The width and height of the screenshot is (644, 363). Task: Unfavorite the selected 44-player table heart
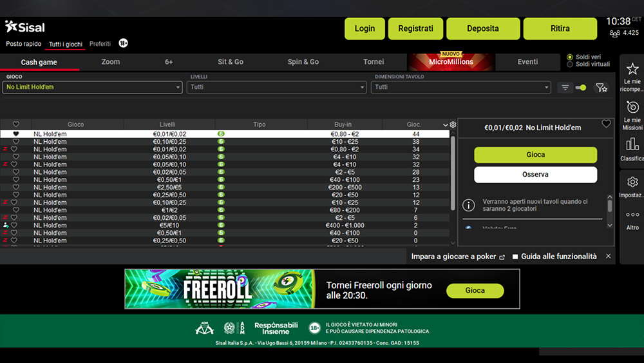[16, 134]
